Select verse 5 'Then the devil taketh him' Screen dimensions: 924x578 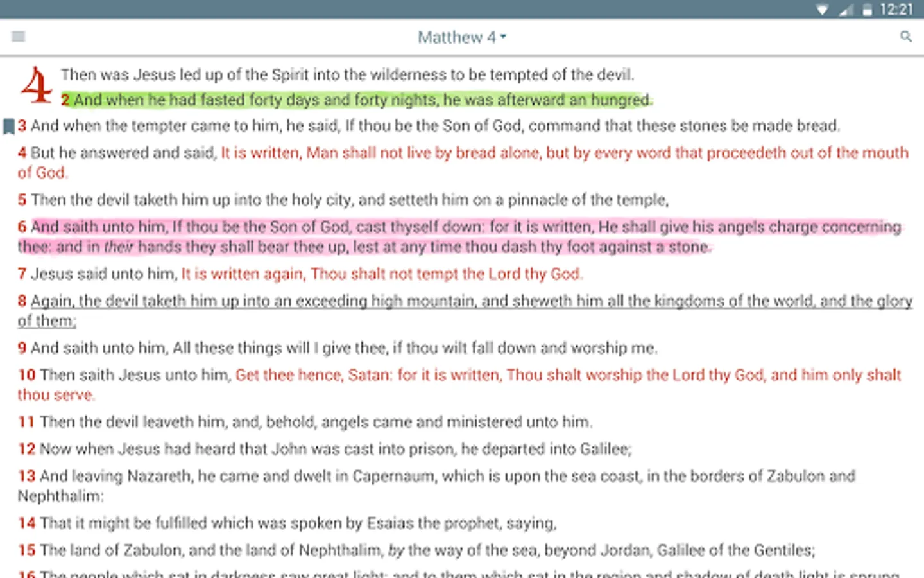(343, 200)
